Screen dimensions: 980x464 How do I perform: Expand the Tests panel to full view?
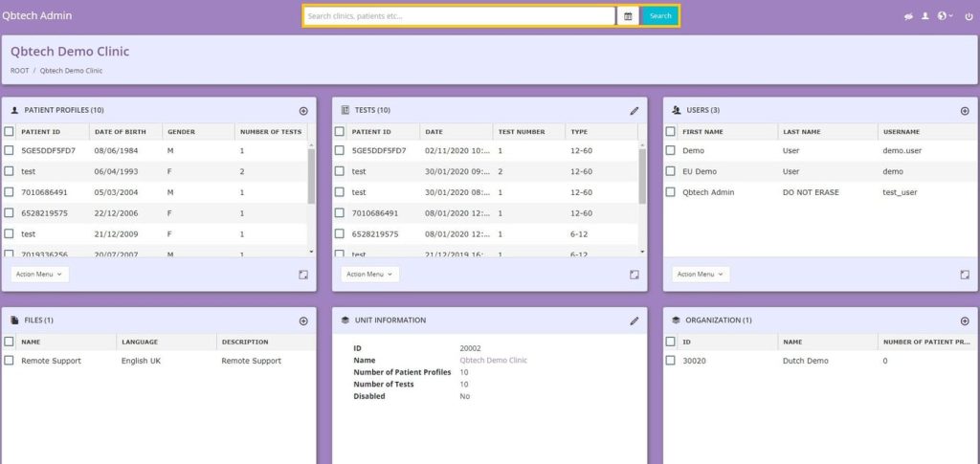(634, 275)
